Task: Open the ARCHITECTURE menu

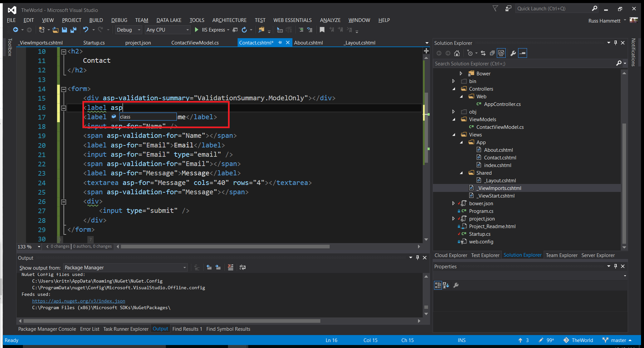Action: pos(229,20)
